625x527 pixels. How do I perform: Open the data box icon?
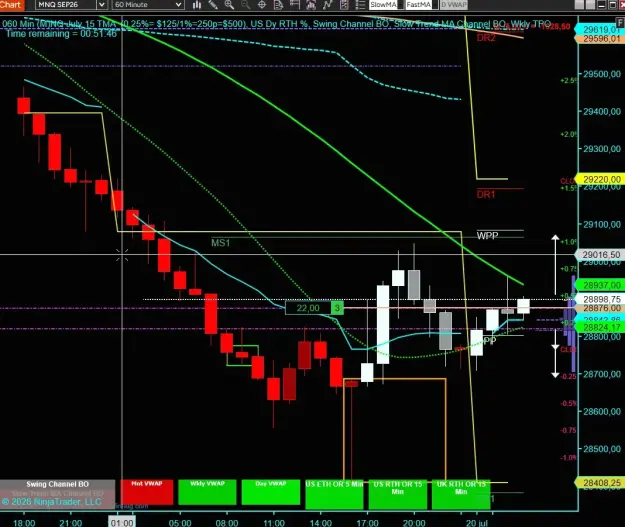[278, 5]
